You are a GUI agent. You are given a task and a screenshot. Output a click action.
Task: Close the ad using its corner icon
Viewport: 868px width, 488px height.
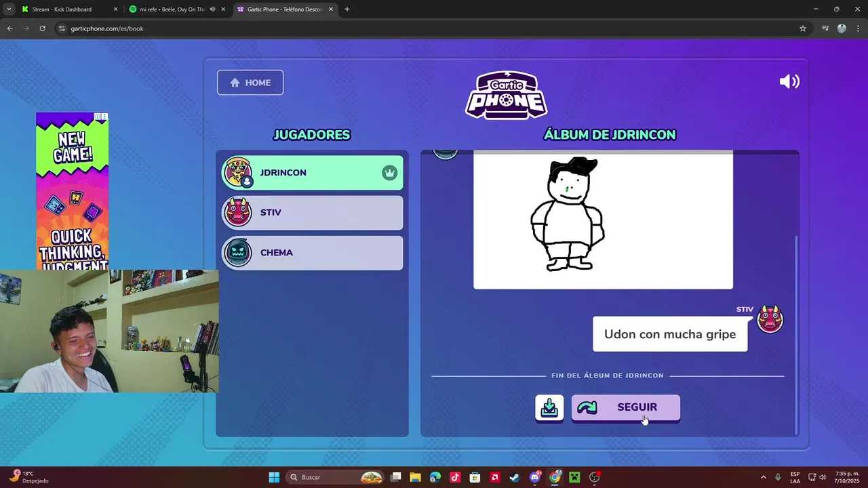point(104,117)
